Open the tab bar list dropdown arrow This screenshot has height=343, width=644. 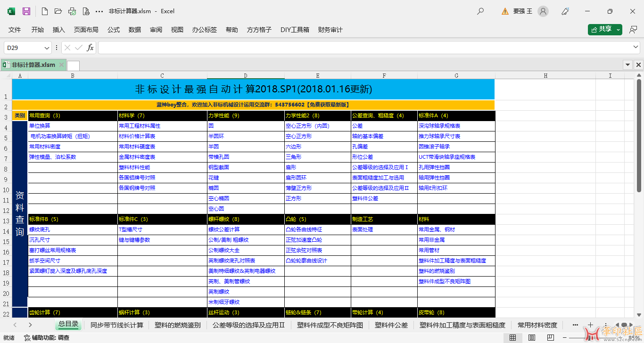[x=627, y=65]
